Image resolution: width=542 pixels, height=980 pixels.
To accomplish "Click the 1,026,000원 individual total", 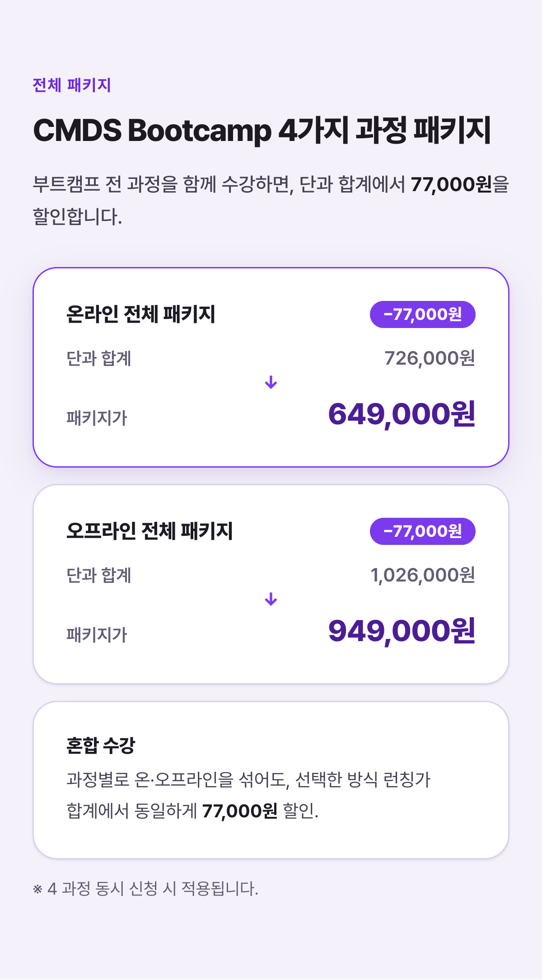I will click(423, 575).
